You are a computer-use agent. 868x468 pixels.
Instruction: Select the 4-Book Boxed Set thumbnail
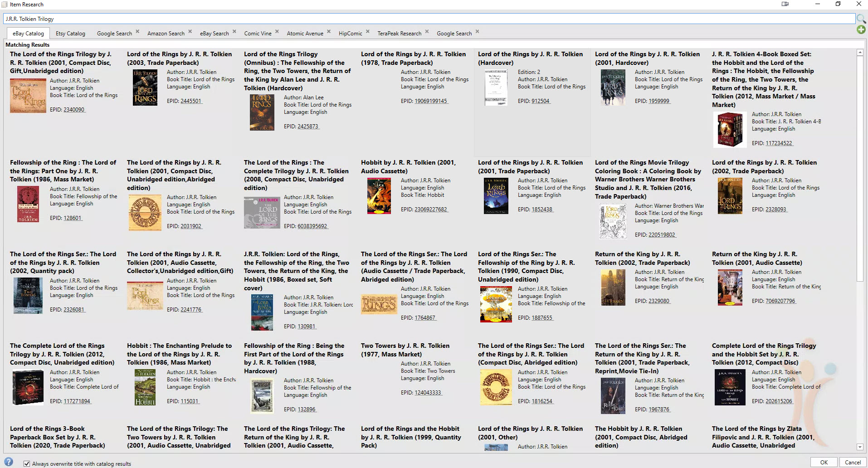[x=730, y=130]
